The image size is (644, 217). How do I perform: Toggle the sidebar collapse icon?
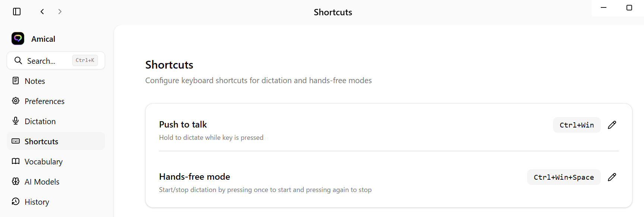17,12
